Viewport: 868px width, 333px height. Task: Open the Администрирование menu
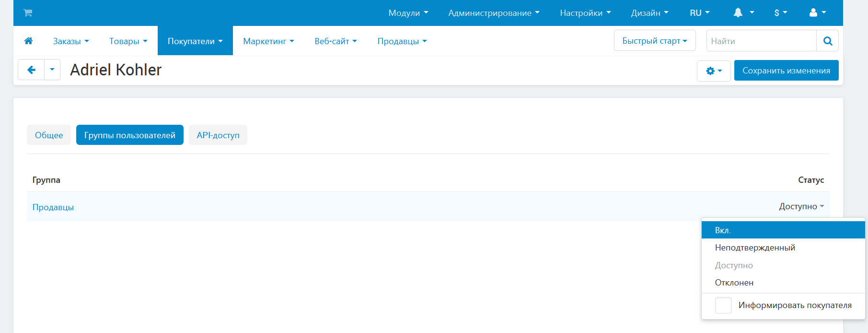pos(493,13)
